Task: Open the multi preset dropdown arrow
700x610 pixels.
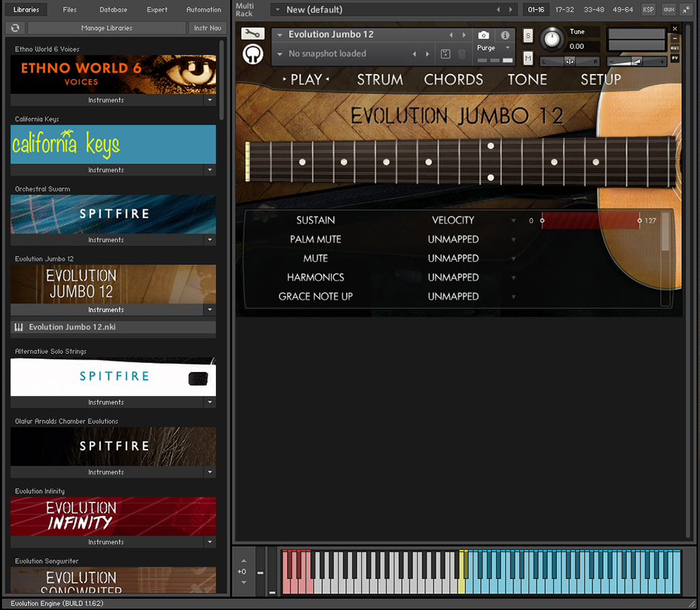Action: [278, 9]
